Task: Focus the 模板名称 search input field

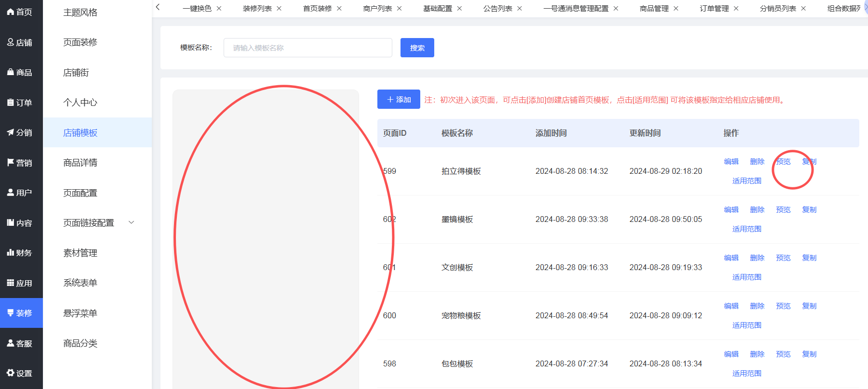Action: click(x=307, y=48)
